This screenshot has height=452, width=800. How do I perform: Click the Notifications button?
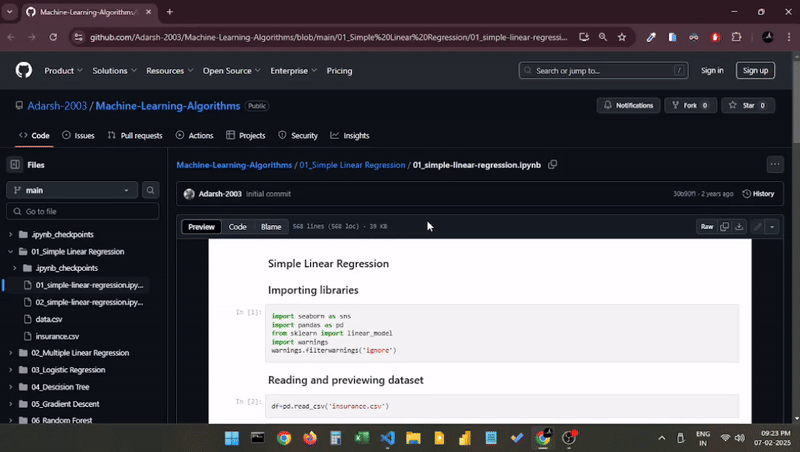coord(629,105)
